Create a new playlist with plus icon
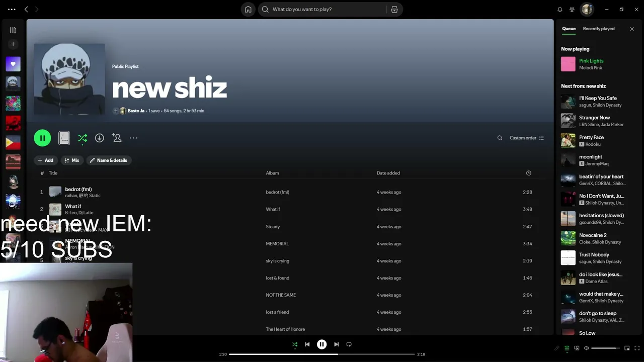644x362 pixels. click(x=13, y=44)
